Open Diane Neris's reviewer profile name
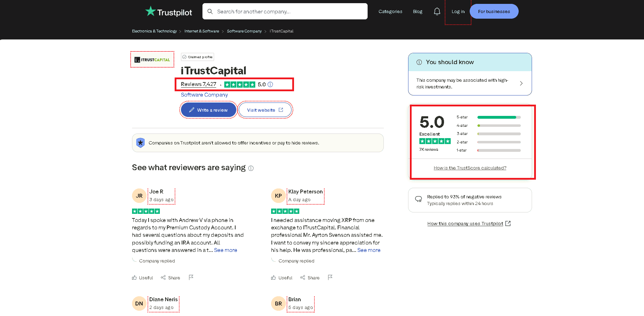Viewport: 644px width, 316px height. coord(163,299)
